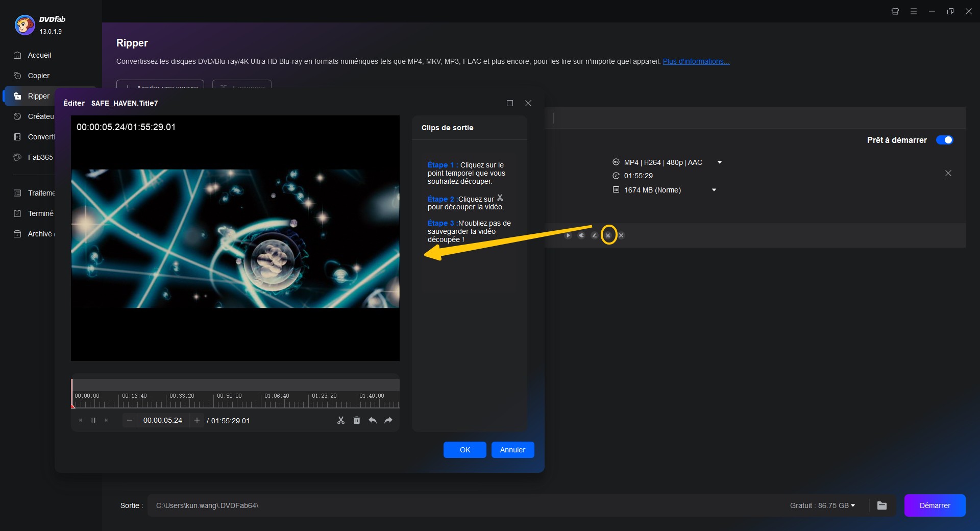Click the DVDFab mascot logo

(24, 25)
